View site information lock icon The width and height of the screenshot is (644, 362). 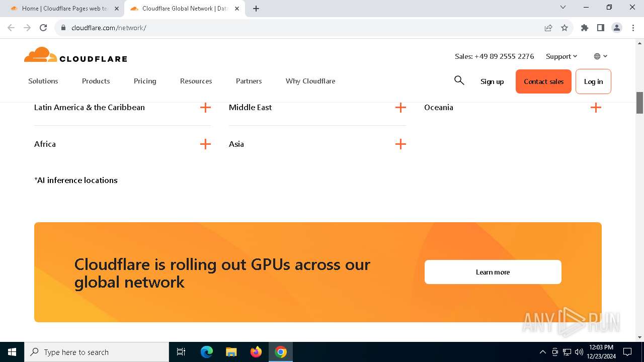coord(63,28)
